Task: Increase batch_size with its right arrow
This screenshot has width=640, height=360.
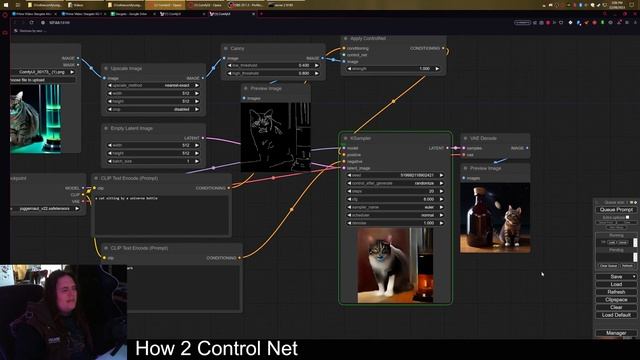Action: coord(197,161)
